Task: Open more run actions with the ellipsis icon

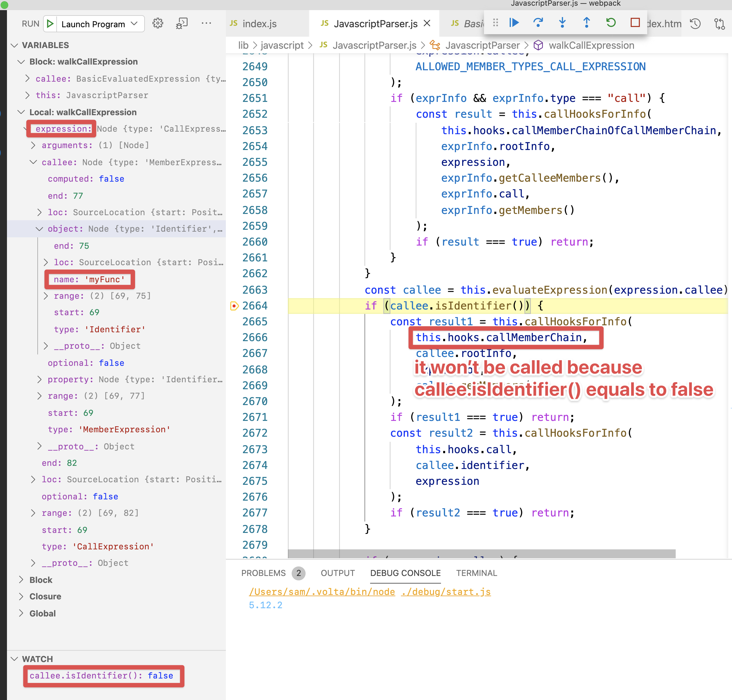Action: 207,23
